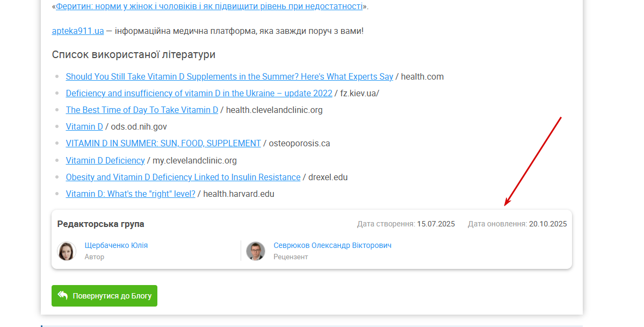Click the back arrow icon on the blog button
The width and height of the screenshot is (644, 327).
click(63, 295)
